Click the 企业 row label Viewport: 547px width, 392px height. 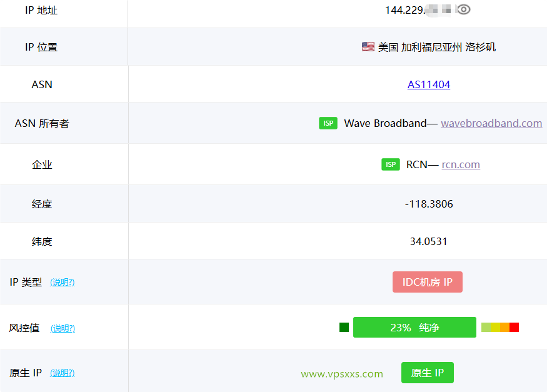[x=42, y=164]
